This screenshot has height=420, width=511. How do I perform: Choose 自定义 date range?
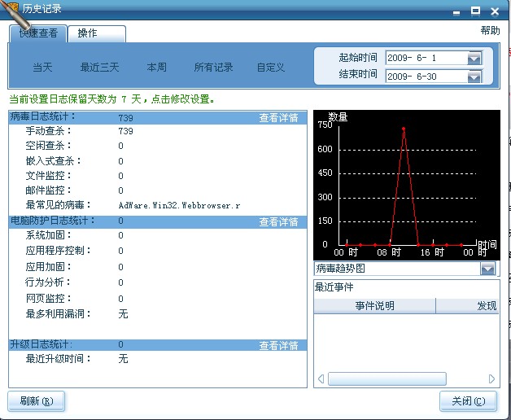(270, 68)
